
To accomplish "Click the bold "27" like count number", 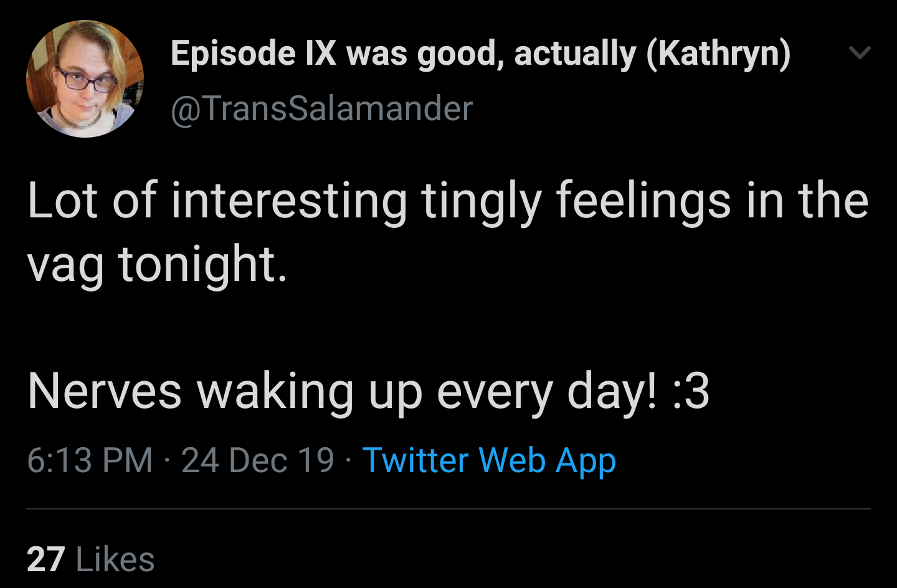I will 45,559.
